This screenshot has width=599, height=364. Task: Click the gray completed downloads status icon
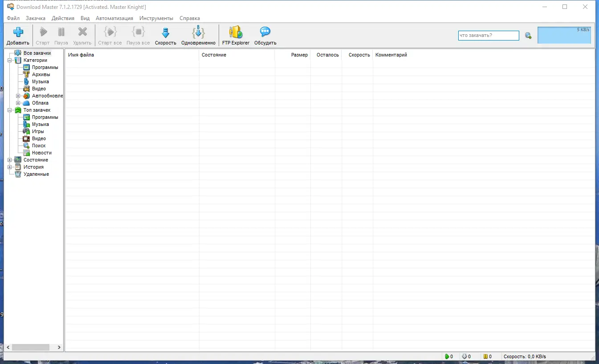[x=464, y=356]
